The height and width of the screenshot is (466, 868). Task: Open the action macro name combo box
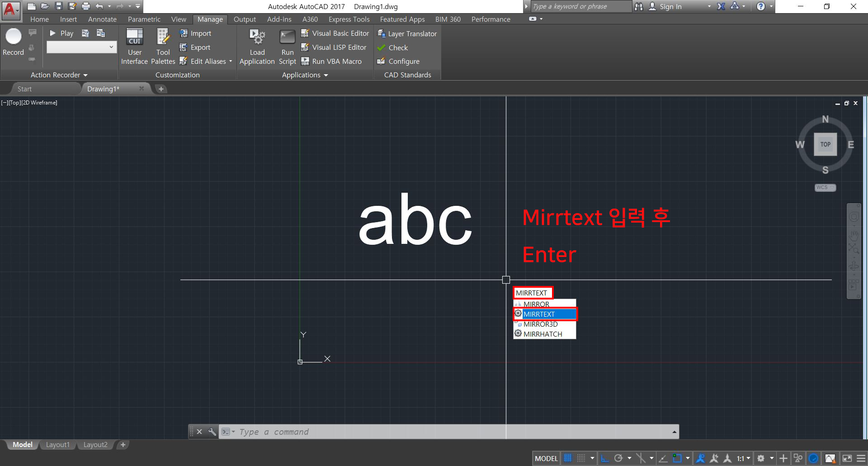[x=81, y=47]
